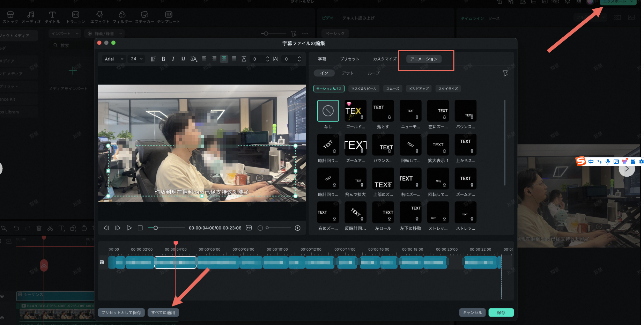This screenshot has height=325, width=644.
Task: Open the Arial font dropdown
Action: [x=113, y=59]
